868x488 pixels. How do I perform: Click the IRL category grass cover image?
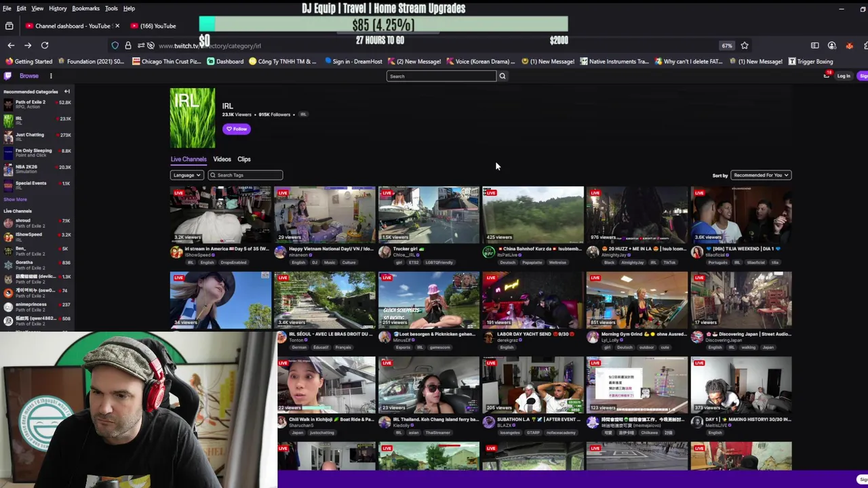(x=193, y=118)
